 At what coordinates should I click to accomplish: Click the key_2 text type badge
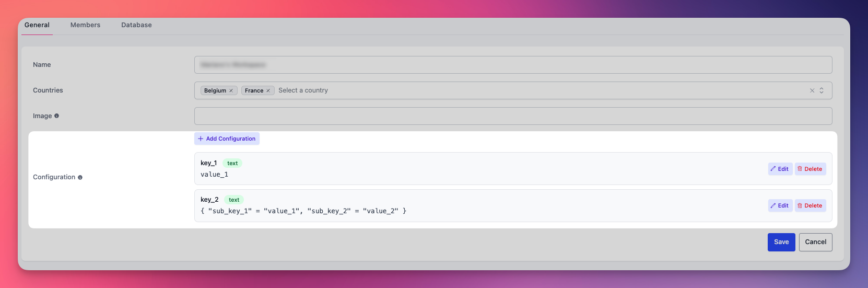click(234, 200)
